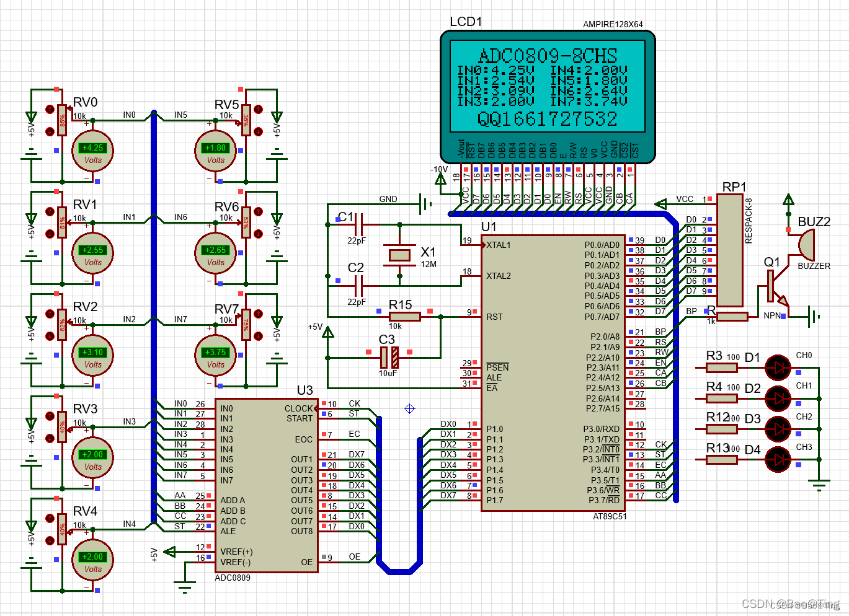Screen dimensions: 849x616
Task: Click RV2 potentiometer decrease arrow
Action: click(50, 336)
